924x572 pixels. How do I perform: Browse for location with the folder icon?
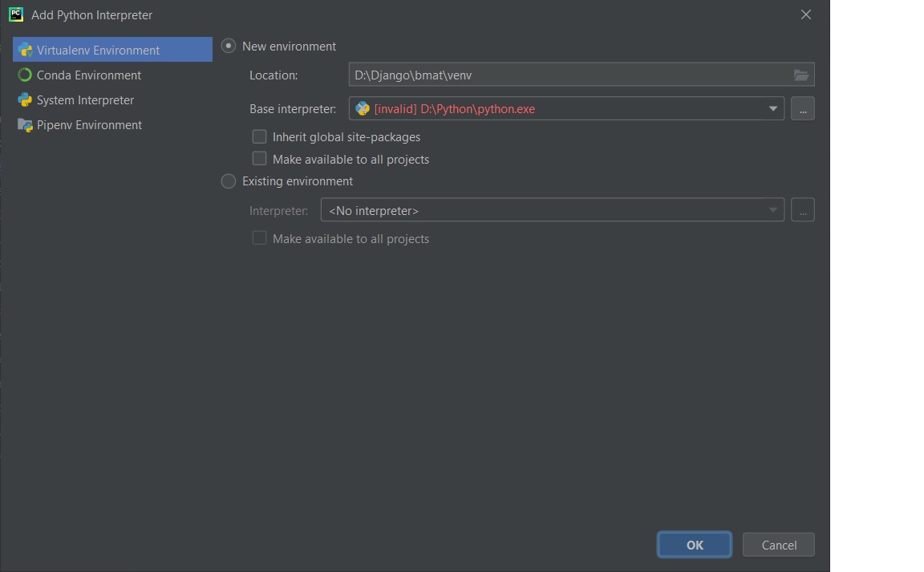(800, 75)
